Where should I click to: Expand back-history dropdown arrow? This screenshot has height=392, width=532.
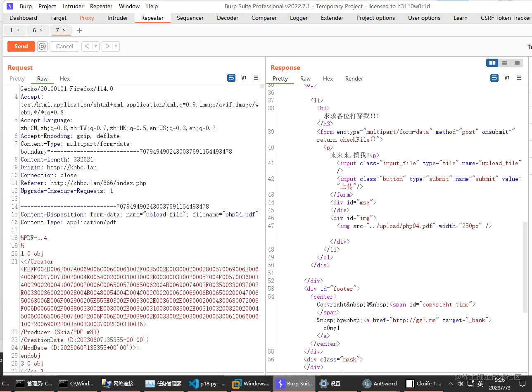pos(96,46)
